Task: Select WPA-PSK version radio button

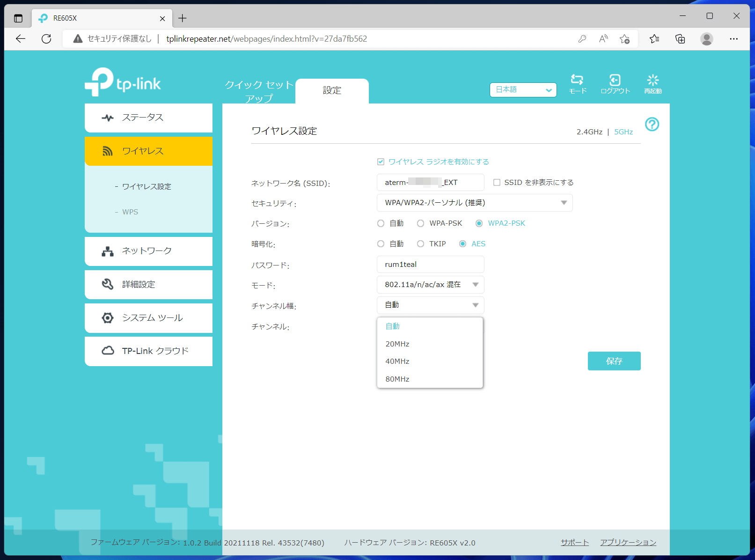Action: [x=420, y=223]
